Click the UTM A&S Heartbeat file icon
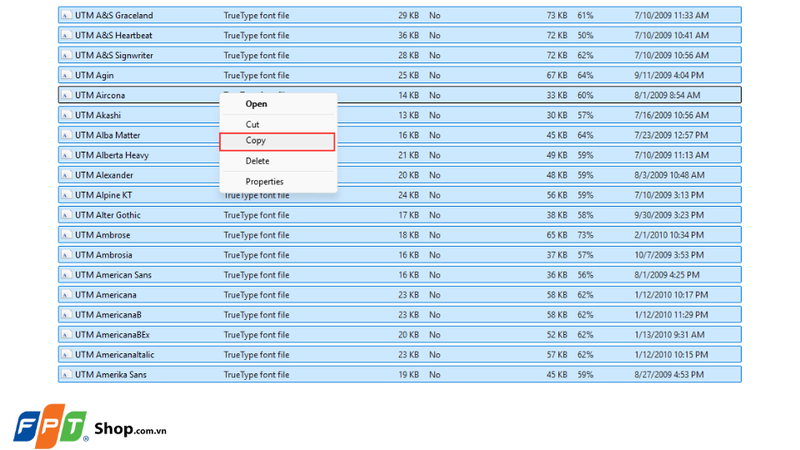Screen dimensions: 800x450 pos(66,35)
